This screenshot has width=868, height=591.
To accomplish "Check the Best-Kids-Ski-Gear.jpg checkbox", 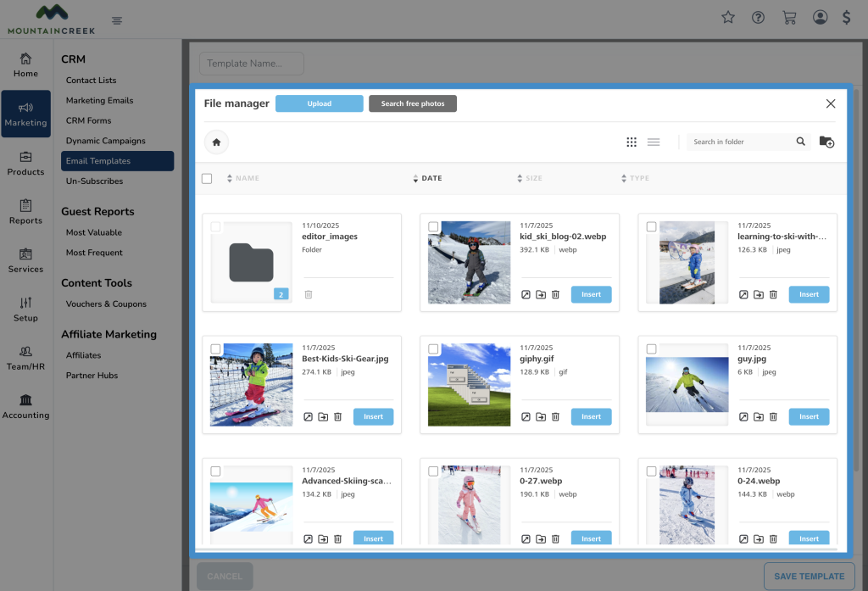I will [216, 349].
